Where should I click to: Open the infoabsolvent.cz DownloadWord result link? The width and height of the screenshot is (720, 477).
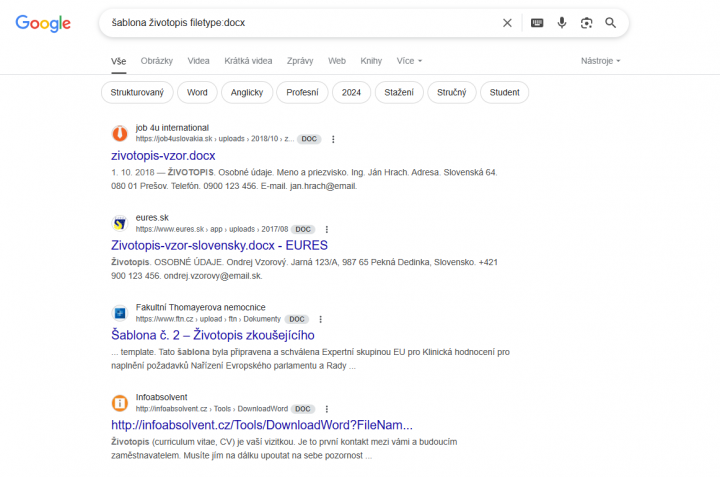[x=262, y=425]
